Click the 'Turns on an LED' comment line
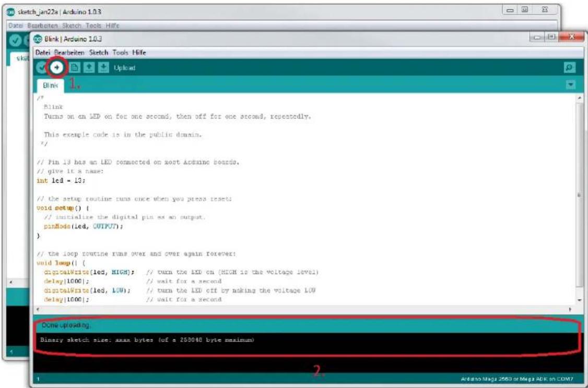 pyautogui.click(x=178, y=116)
